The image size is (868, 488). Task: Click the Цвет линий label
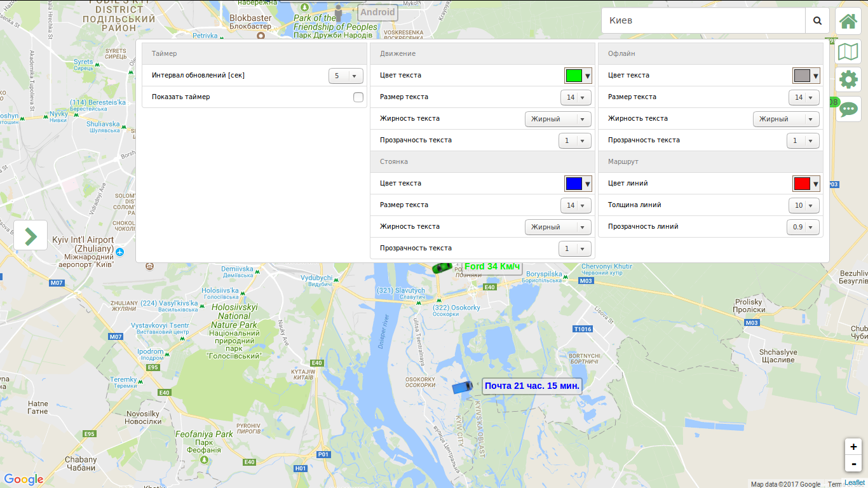pos(628,184)
